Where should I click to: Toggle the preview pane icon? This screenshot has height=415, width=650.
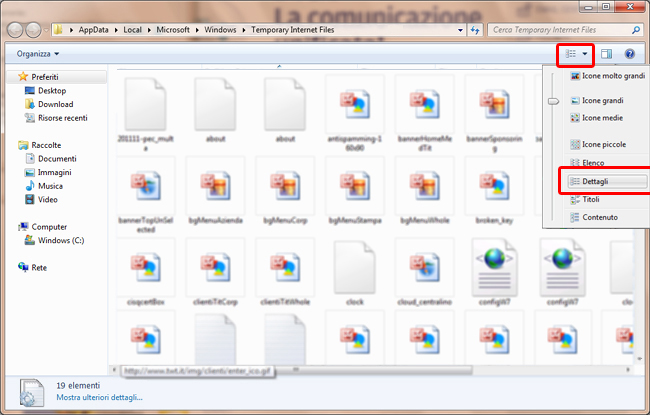(x=606, y=54)
